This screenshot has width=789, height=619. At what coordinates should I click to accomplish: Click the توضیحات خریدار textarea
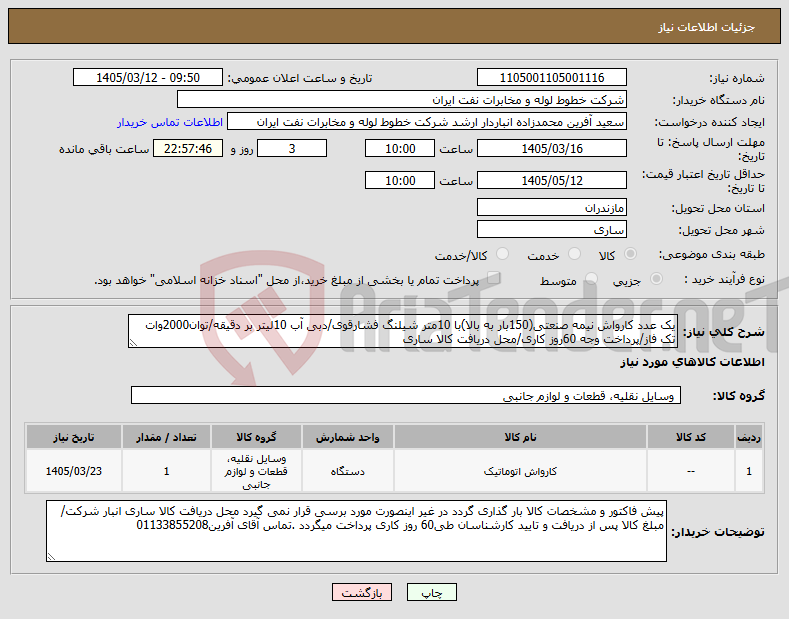(356, 531)
